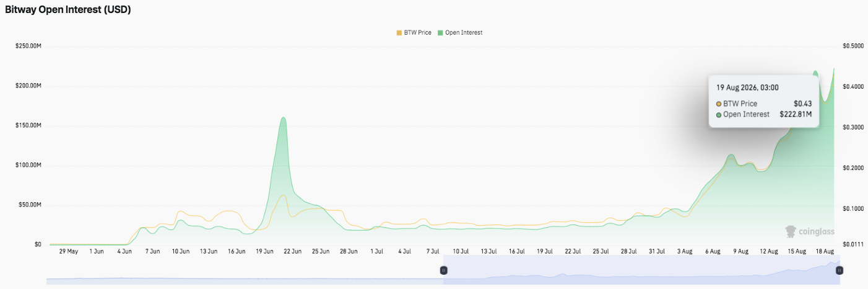The width and height of the screenshot is (868, 289).
Task: Click the $50.00M y-axis label
Action: pos(28,205)
